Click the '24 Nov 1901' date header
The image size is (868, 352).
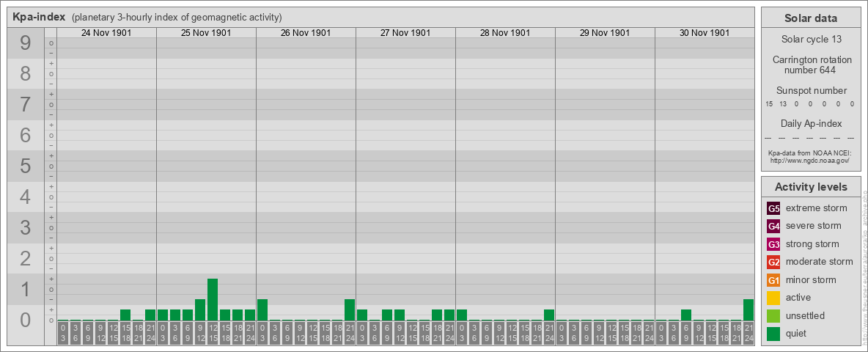(106, 33)
